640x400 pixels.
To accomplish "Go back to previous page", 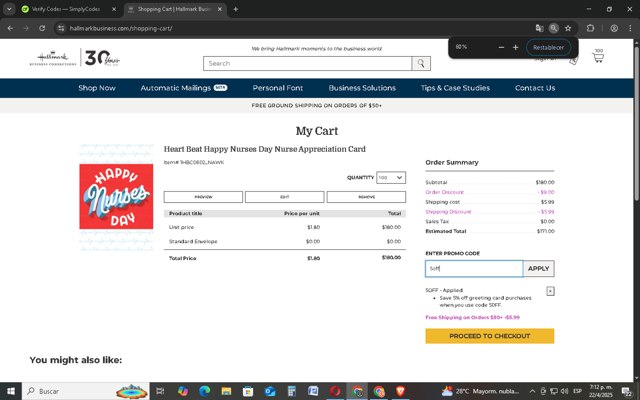I will 10,28.
